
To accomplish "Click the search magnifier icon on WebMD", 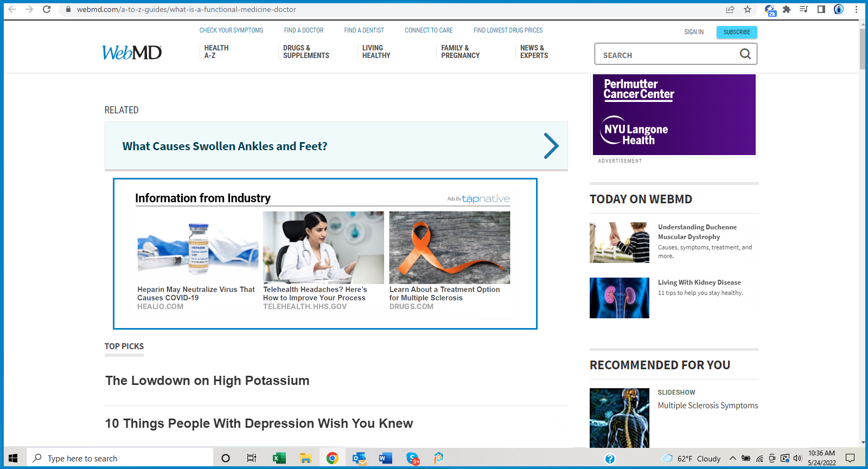I will tap(745, 54).
